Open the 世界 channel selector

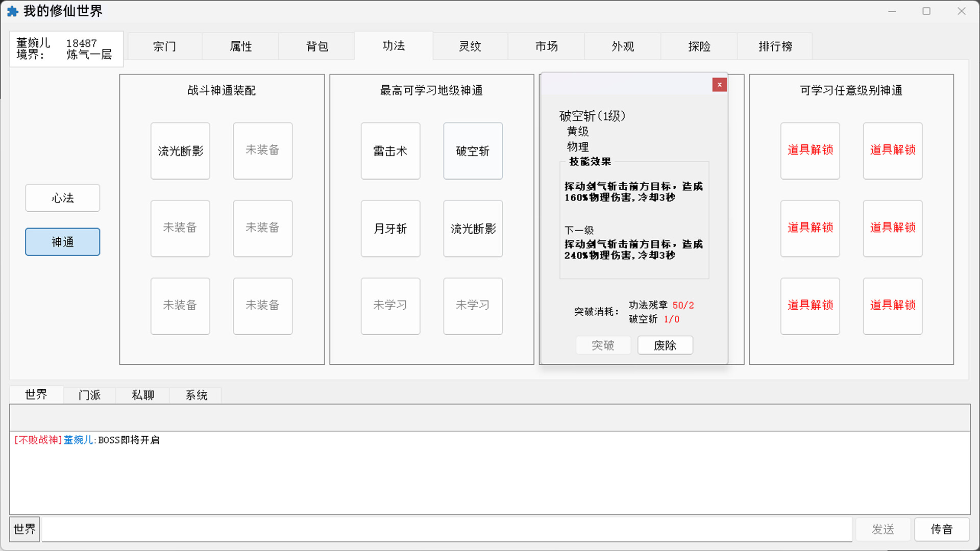point(24,529)
